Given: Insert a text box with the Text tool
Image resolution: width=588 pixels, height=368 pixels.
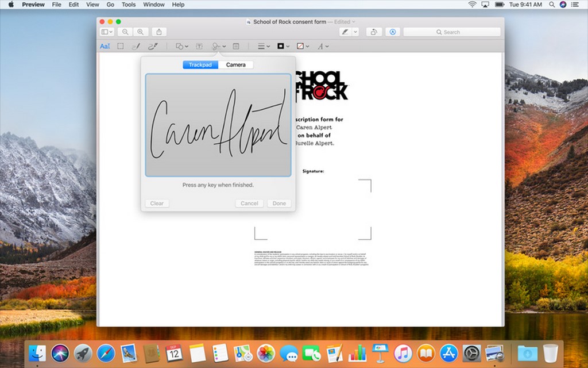Looking at the screenshot, I should pyautogui.click(x=199, y=46).
